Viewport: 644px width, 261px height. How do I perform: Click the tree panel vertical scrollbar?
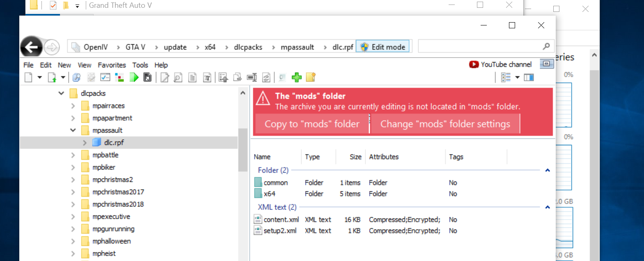click(x=243, y=150)
